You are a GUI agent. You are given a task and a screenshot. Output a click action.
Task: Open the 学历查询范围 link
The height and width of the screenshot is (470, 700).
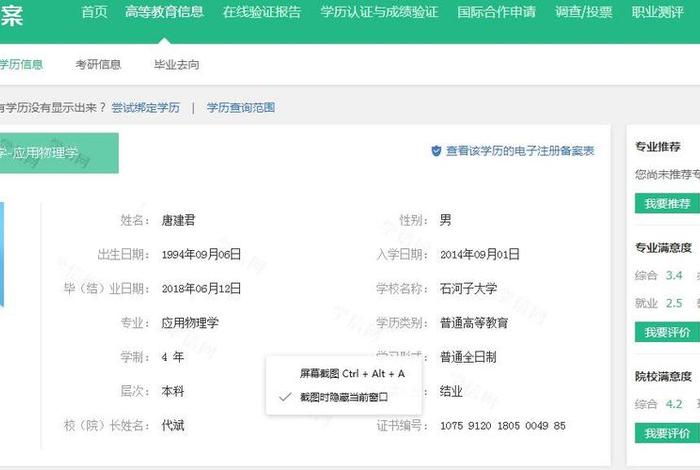coord(241,108)
